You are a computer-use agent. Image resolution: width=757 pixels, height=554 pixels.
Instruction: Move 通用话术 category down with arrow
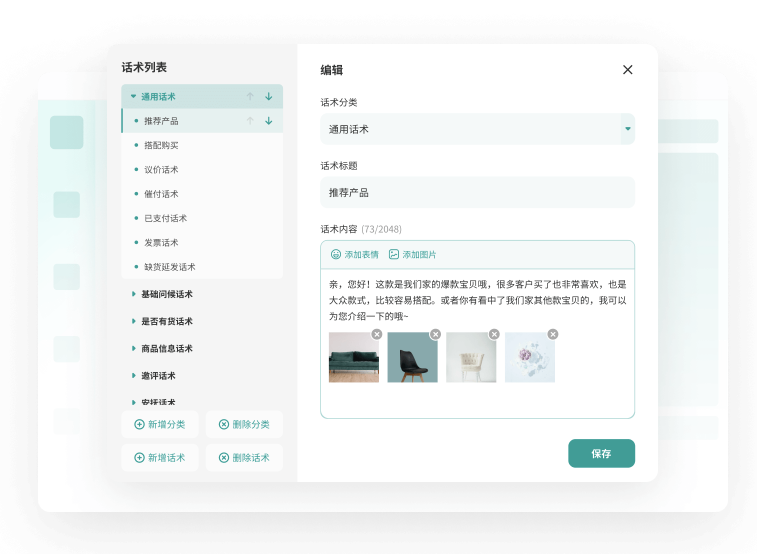pyautogui.click(x=268, y=97)
